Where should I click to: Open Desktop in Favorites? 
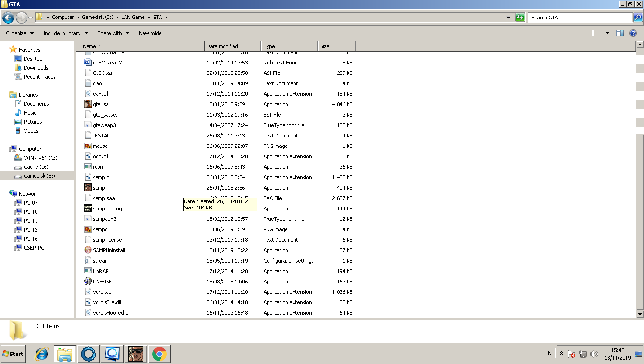(x=33, y=59)
